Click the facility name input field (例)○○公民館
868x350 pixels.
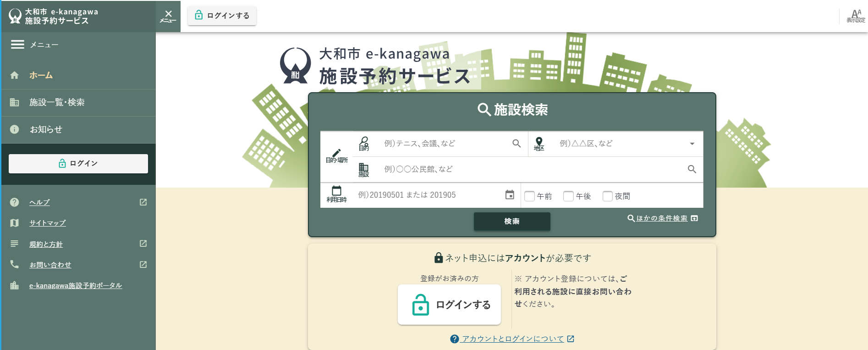click(532, 169)
